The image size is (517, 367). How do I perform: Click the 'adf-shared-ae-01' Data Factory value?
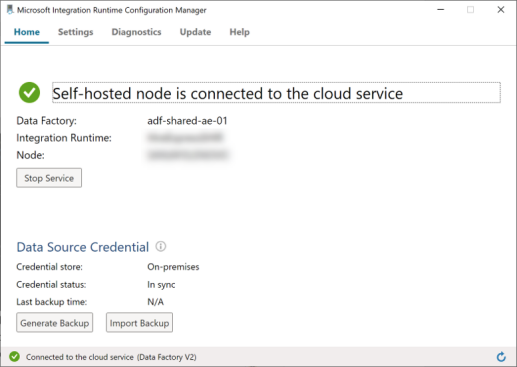187,120
